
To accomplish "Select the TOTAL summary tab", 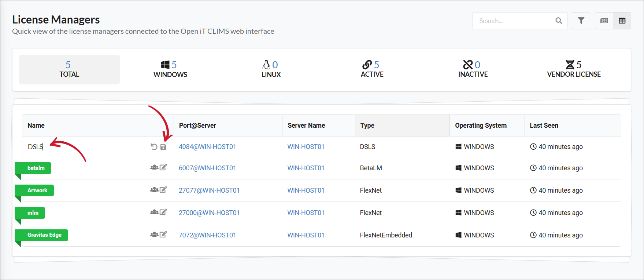I will 69,69.
